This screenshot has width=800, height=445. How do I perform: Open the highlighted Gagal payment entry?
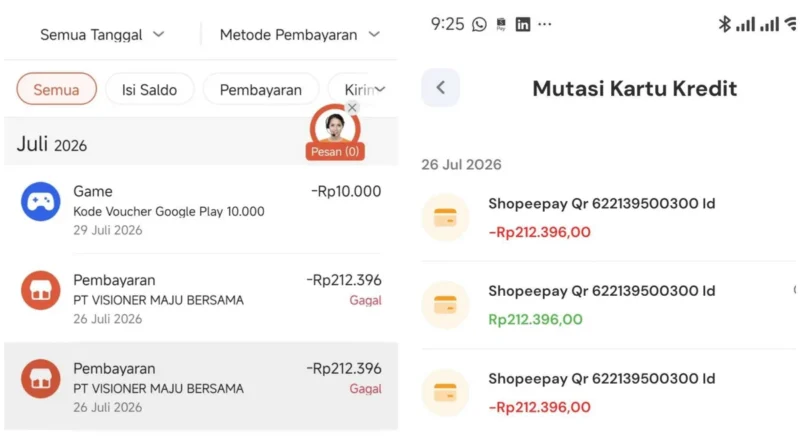[x=201, y=386]
